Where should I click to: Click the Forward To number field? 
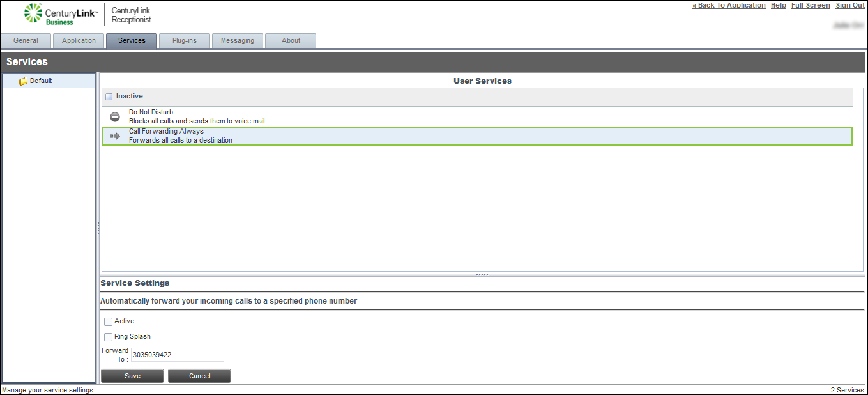[178, 355]
